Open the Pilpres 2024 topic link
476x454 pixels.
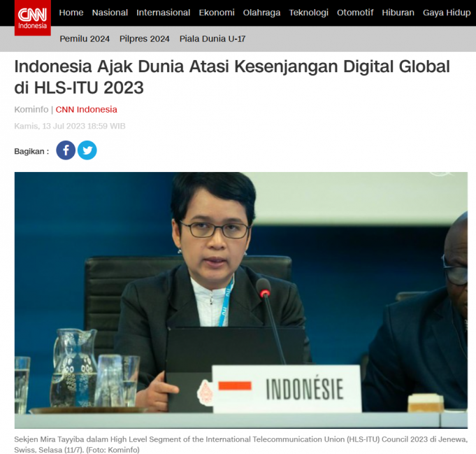[144, 39]
